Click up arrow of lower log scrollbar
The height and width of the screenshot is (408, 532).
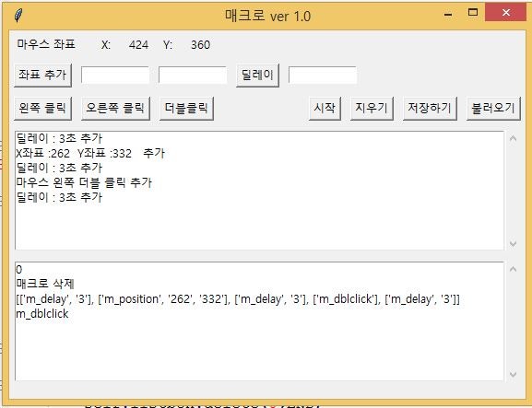[513, 269]
